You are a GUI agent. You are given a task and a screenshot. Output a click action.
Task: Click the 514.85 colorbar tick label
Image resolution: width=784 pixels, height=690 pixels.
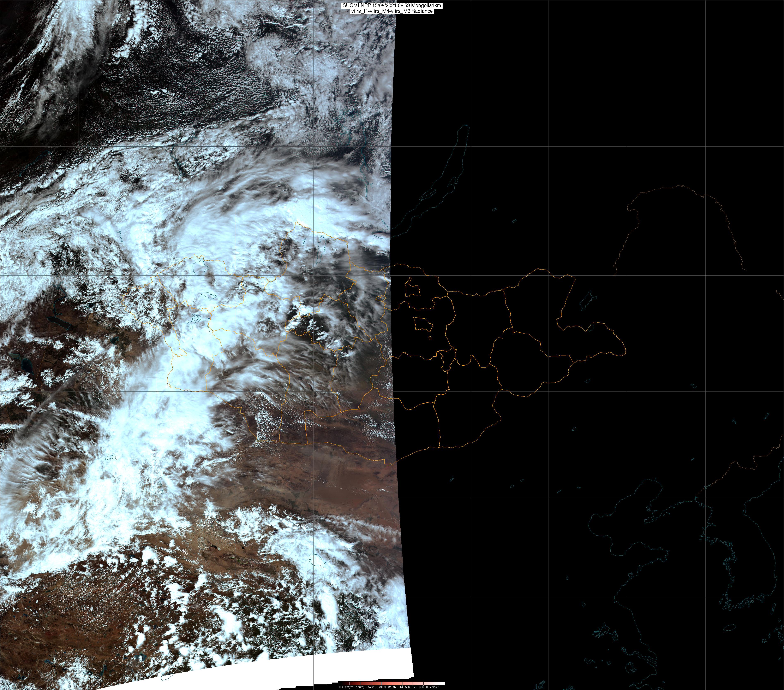402,687
